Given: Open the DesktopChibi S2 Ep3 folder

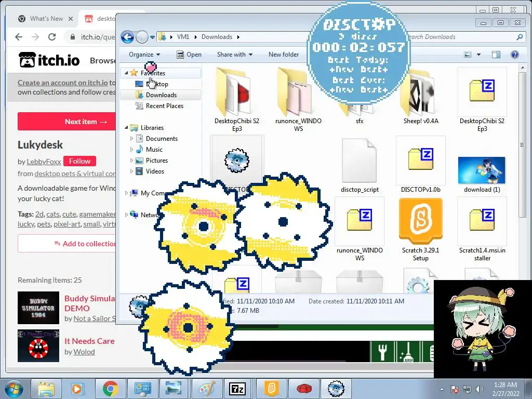Looking at the screenshot, I should click(x=237, y=100).
